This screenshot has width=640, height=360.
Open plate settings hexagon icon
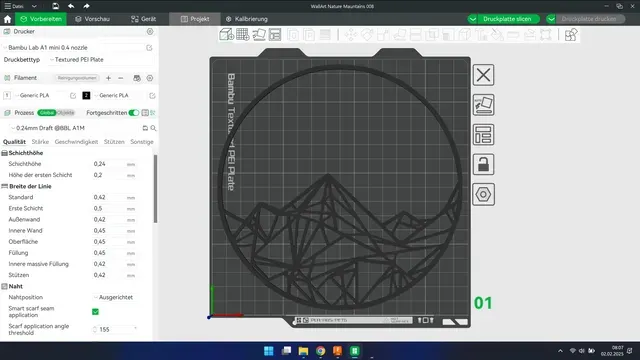(483, 194)
